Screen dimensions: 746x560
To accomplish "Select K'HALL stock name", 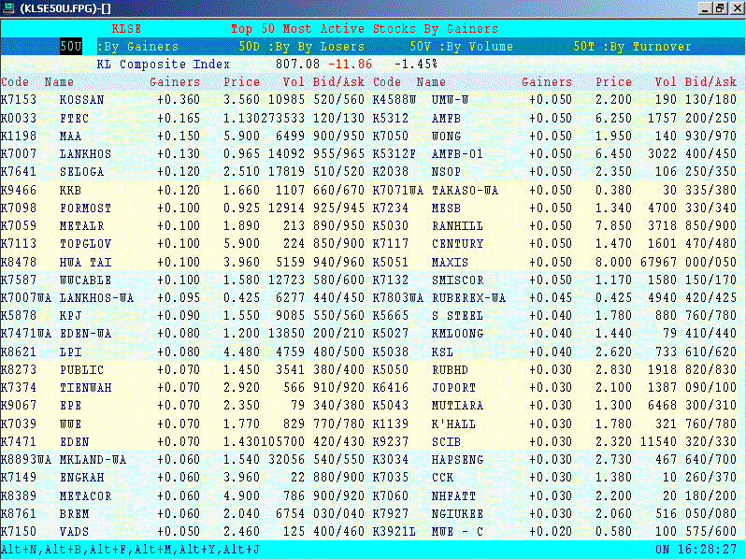I will (453, 424).
